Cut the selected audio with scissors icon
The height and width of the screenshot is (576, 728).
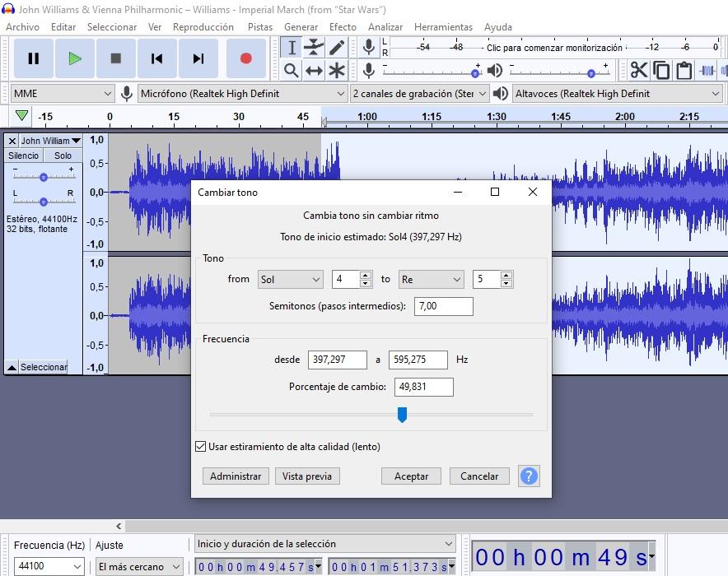639,71
